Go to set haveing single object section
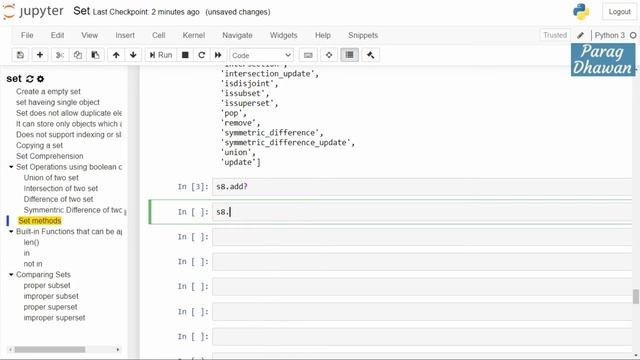This screenshot has width=640, height=360. [x=58, y=102]
